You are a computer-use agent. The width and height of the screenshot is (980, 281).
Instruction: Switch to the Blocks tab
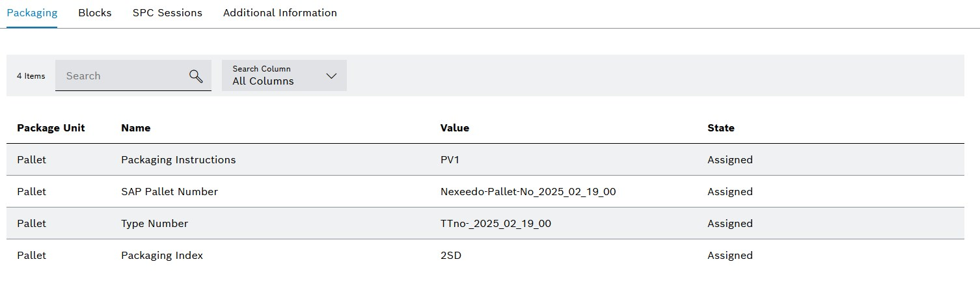click(x=95, y=13)
